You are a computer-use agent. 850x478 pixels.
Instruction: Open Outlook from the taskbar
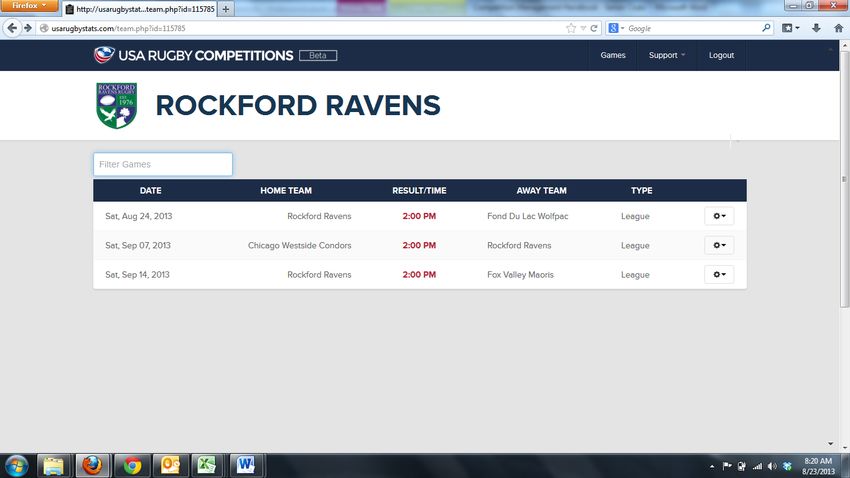pyautogui.click(x=170, y=466)
